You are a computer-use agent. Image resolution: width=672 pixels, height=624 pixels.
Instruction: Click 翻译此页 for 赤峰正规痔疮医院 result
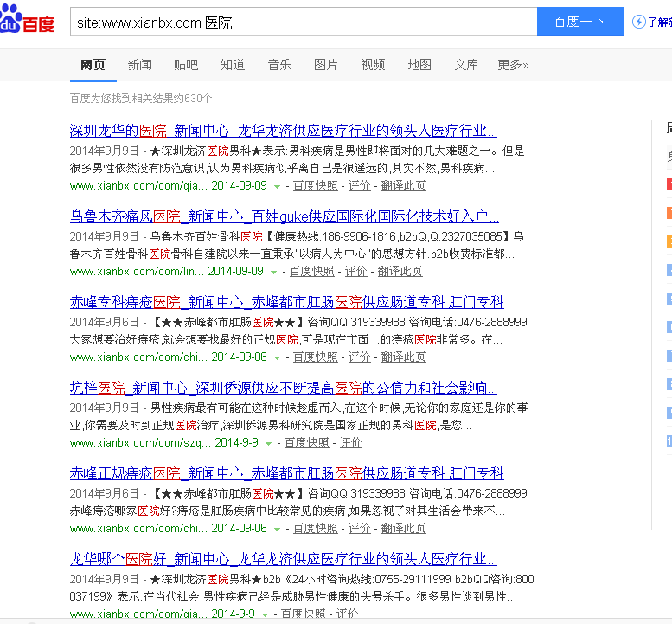click(403, 529)
